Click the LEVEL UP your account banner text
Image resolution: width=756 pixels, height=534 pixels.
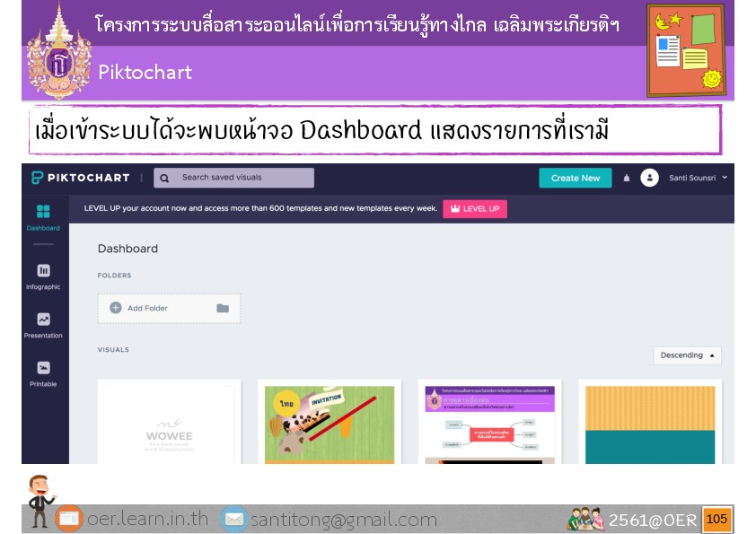pyautogui.click(x=260, y=208)
